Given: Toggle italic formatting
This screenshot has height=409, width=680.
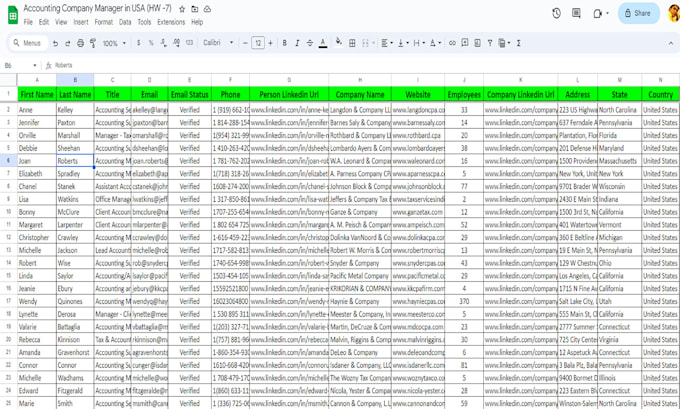Looking at the screenshot, I should point(297,43).
